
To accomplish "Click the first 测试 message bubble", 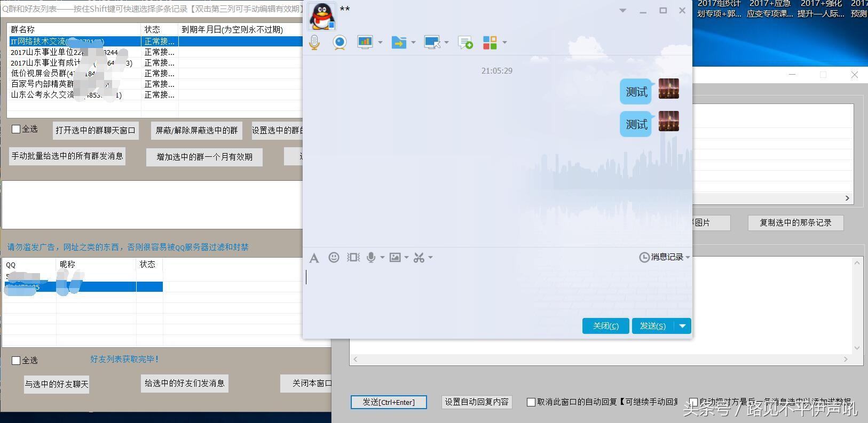I will click(x=636, y=92).
